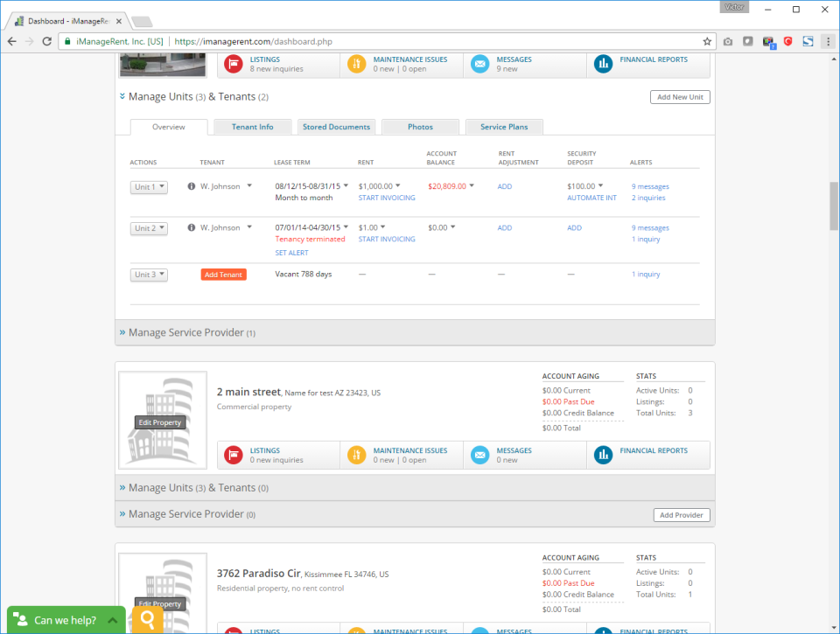
Task: Click the Add New Unit button
Action: click(680, 97)
